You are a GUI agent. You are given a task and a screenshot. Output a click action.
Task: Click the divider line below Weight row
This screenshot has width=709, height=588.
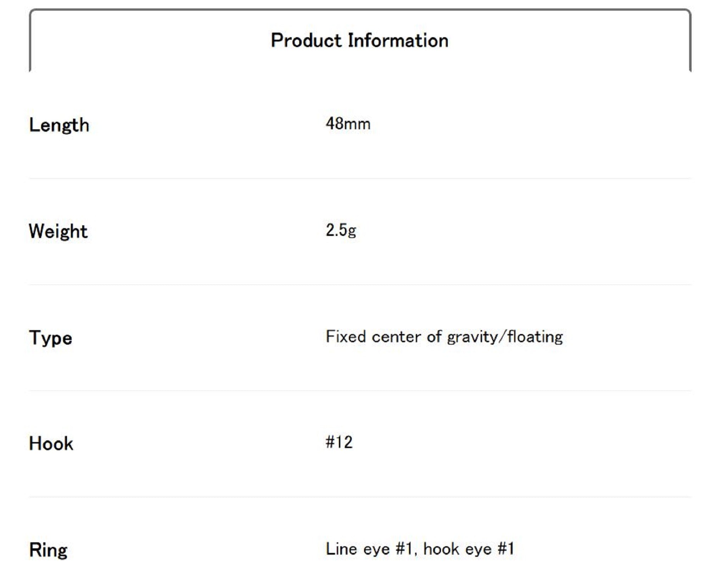pos(360,284)
